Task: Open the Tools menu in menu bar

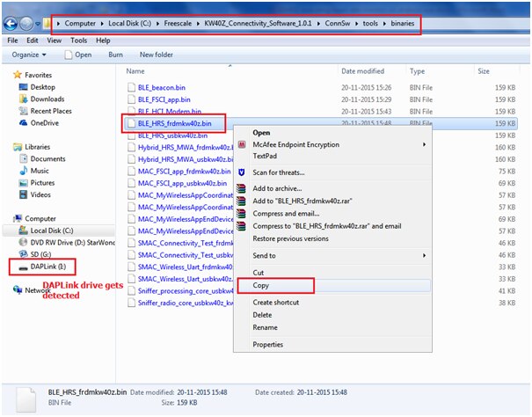Action: point(79,40)
